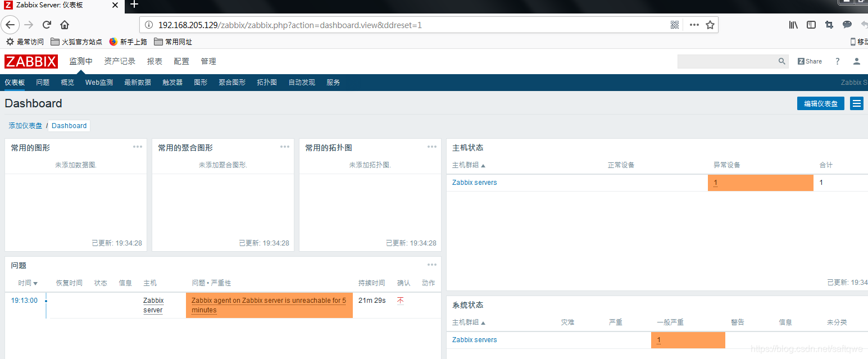The height and width of the screenshot is (359, 868).
Task: Click the Z Share button
Action: (810, 61)
